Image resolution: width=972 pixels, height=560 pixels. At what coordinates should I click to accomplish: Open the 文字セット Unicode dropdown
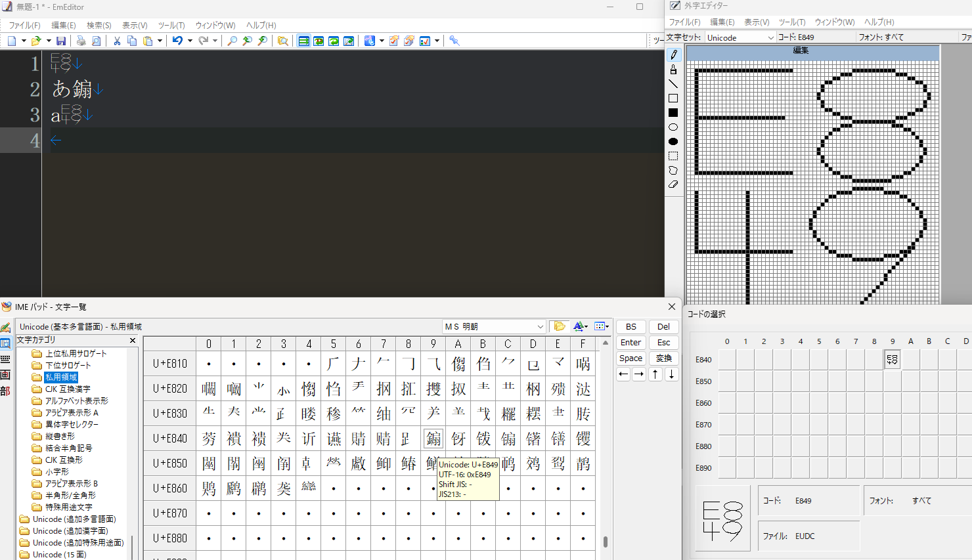coord(771,37)
